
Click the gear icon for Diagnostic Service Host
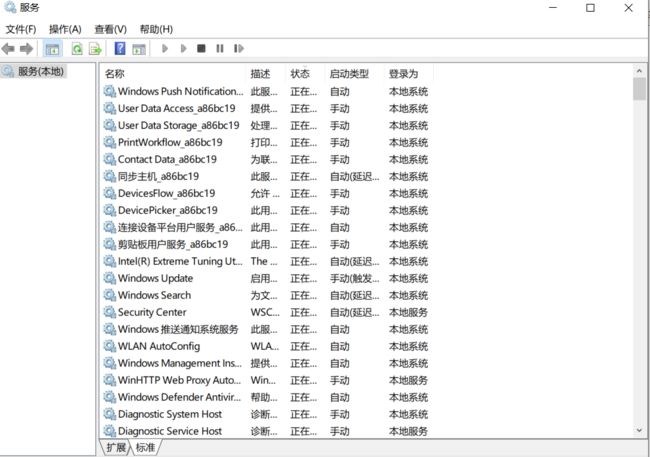point(109,431)
